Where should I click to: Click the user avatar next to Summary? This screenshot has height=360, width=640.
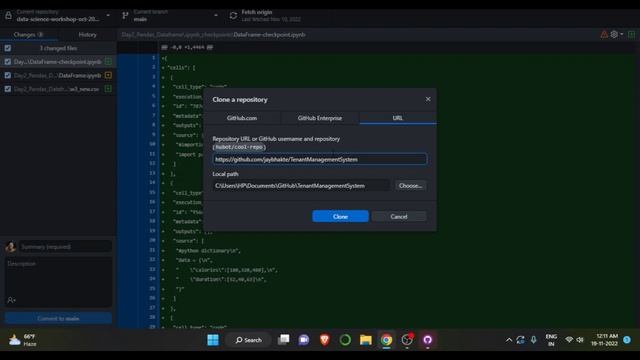coord(11,247)
